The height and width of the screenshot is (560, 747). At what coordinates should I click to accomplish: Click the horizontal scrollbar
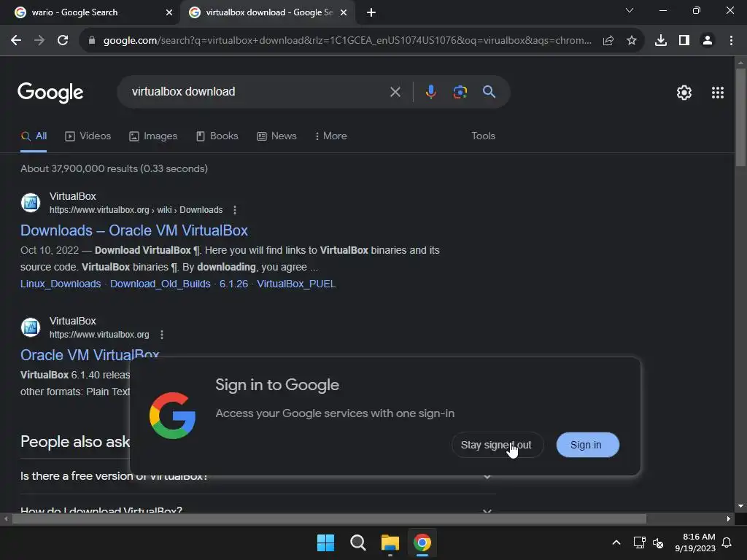point(329,518)
